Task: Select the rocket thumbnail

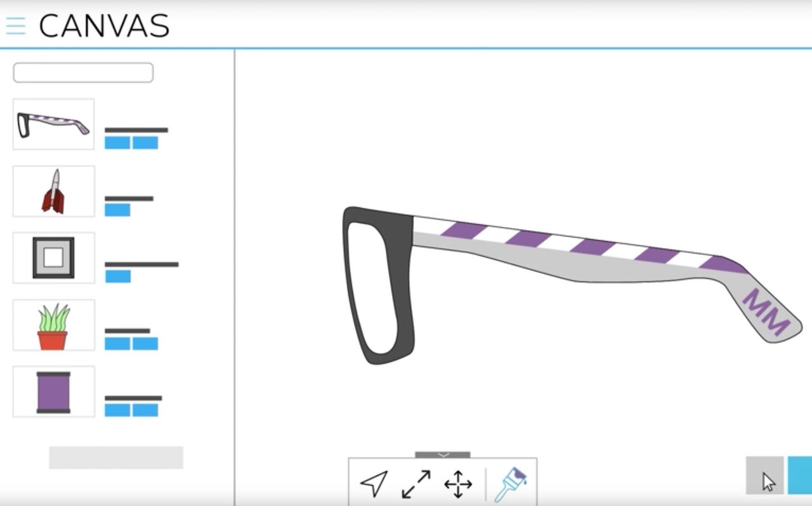Action: (54, 191)
